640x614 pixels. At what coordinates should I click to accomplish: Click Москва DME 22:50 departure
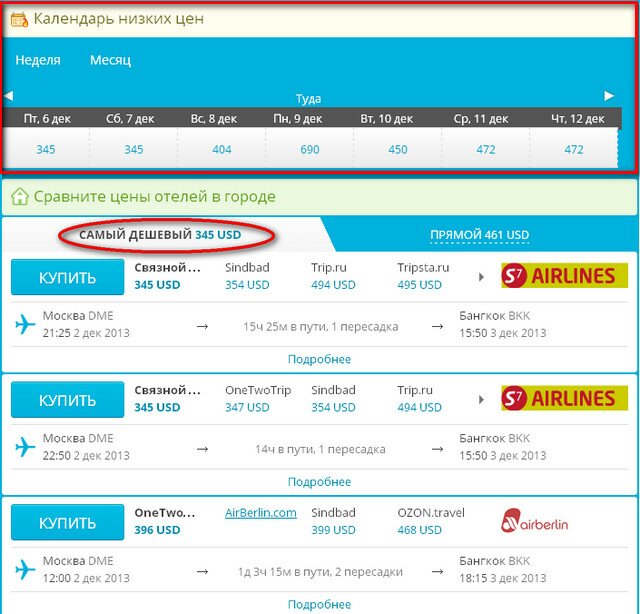point(86,447)
